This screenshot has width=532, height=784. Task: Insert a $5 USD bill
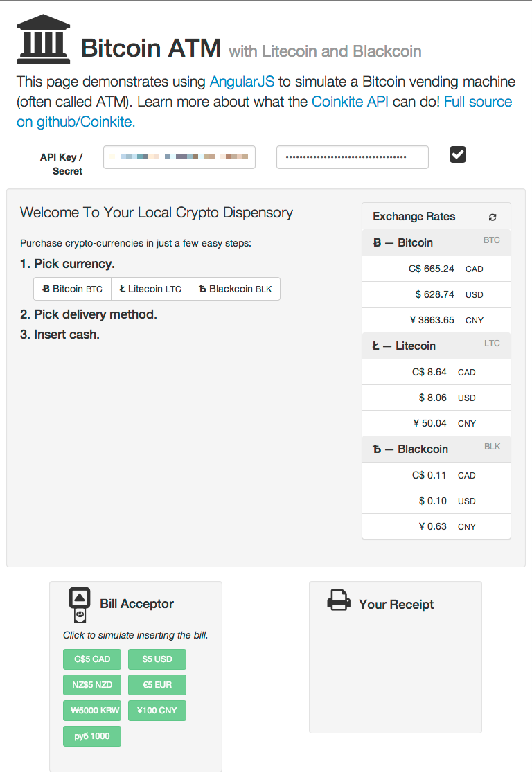point(157,659)
